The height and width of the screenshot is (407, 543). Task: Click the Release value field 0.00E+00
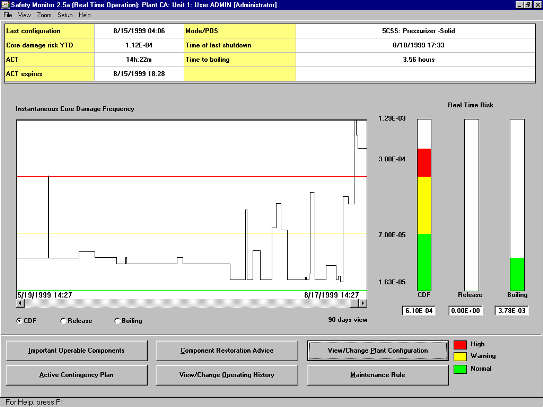click(465, 311)
